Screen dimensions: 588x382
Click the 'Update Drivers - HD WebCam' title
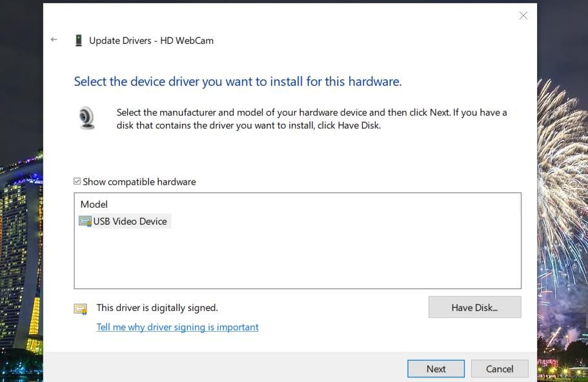pos(151,41)
